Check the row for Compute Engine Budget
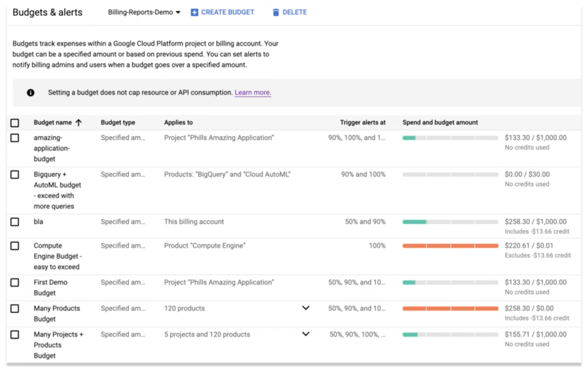Image resolution: width=588 pixels, height=368 pixels. (15, 246)
